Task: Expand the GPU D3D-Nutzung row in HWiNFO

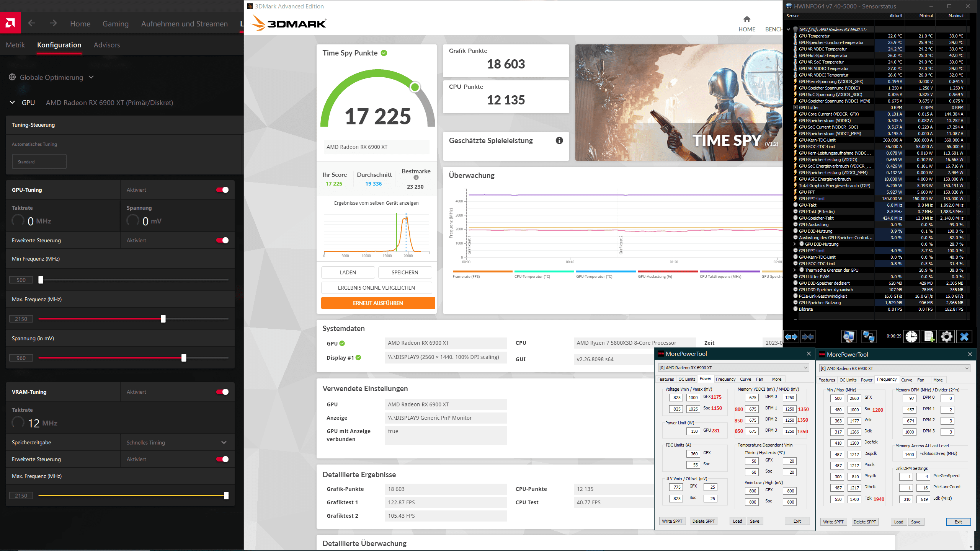Action: (794, 244)
